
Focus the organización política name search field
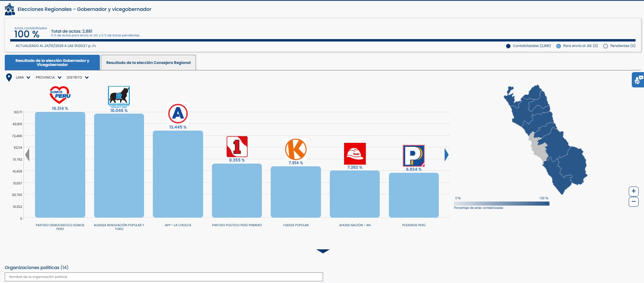point(164,277)
